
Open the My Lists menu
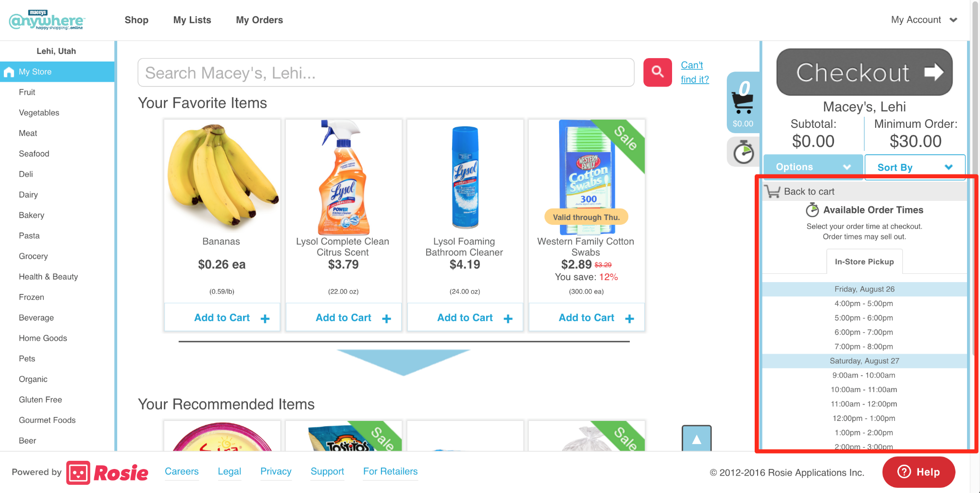point(192,20)
